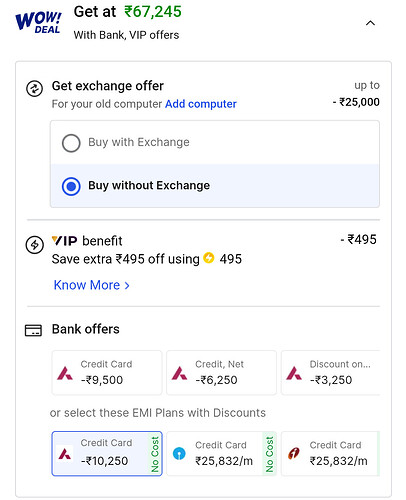The image size is (406, 500).
Task: Select Buy without Exchange radio button
Action: point(71,186)
